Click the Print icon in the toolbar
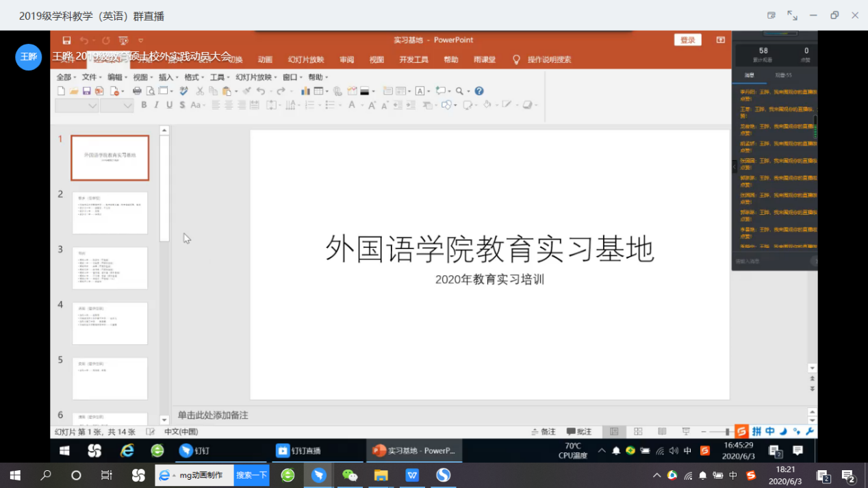Screen dimensions: 868x488 pos(137,91)
